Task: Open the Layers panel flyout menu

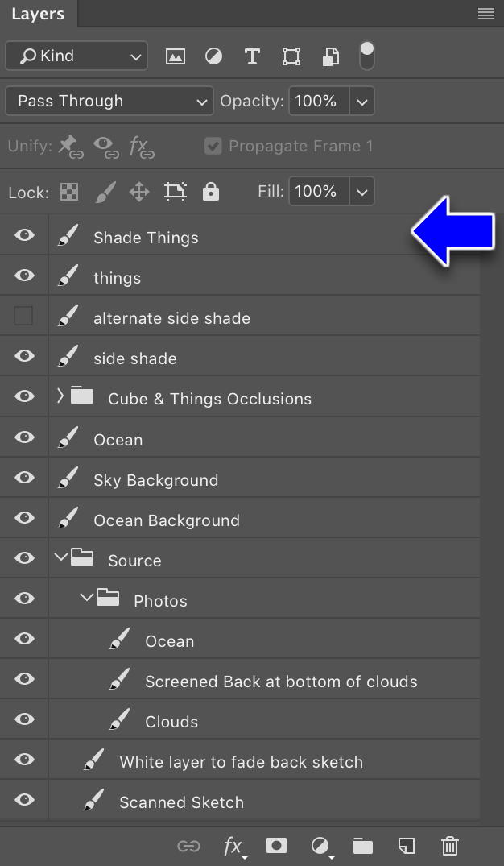Action: (486, 14)
